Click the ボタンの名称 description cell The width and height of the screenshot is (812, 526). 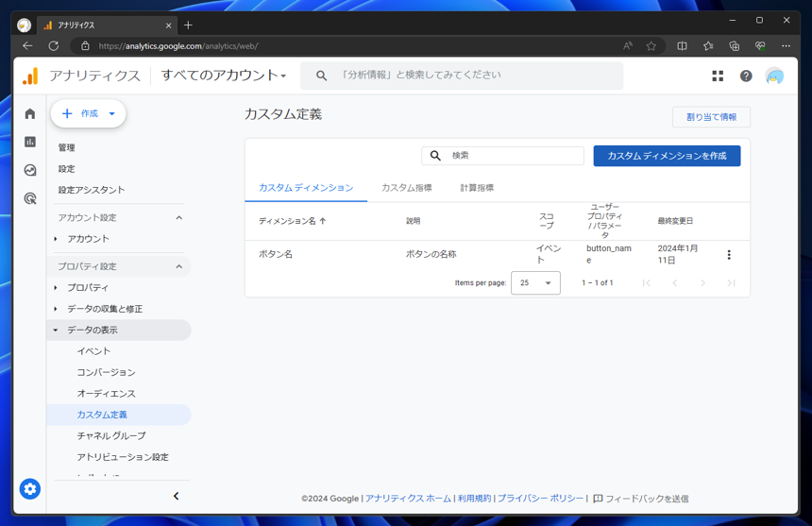tap(431, 254)
